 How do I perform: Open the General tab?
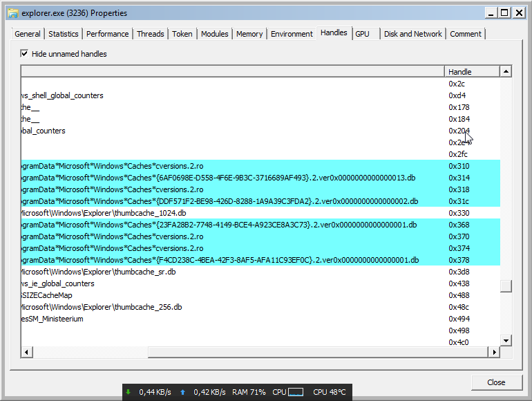click(28, 34)
